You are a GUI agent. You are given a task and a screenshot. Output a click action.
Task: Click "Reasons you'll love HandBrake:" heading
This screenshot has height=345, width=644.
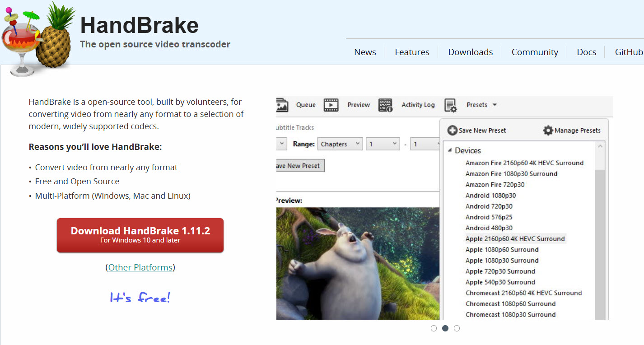95,147
